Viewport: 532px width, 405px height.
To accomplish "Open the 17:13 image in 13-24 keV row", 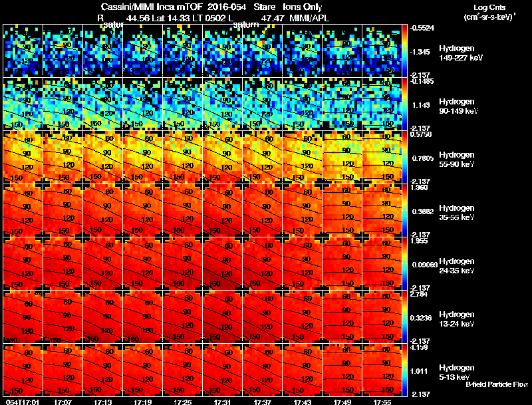I will pos(103,317).
